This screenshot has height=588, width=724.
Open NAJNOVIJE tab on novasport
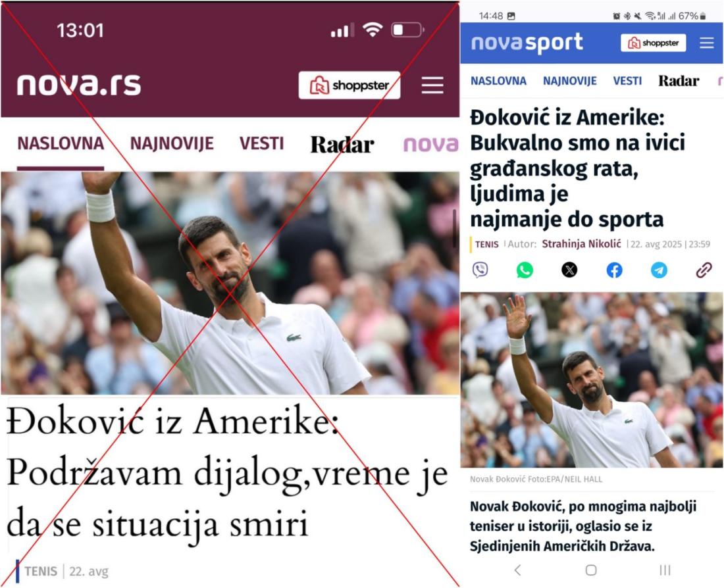(570, 81)
